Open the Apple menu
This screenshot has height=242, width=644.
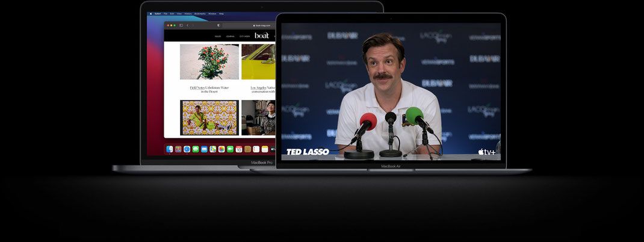pyautogui.click(x=150, y=14)
